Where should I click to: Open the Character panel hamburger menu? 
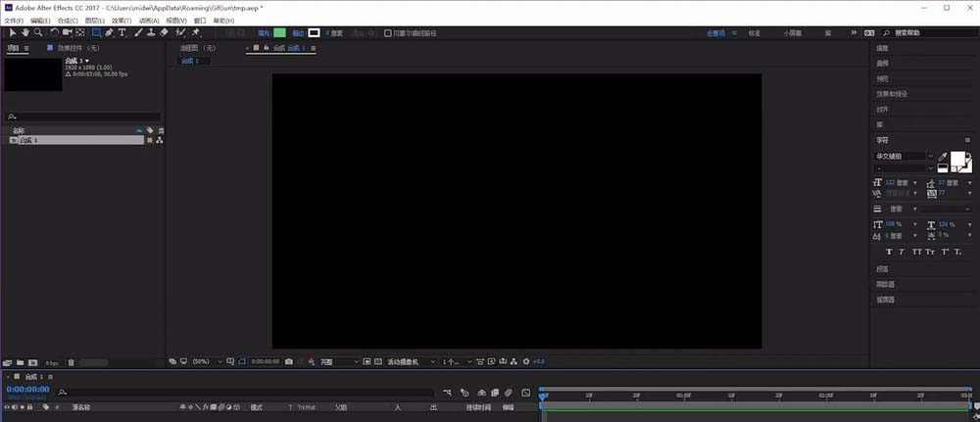(x=968, y=140)
